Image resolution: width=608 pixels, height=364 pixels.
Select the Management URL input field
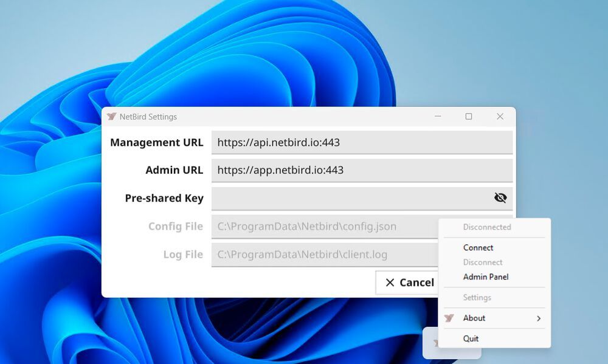[361, 142]
